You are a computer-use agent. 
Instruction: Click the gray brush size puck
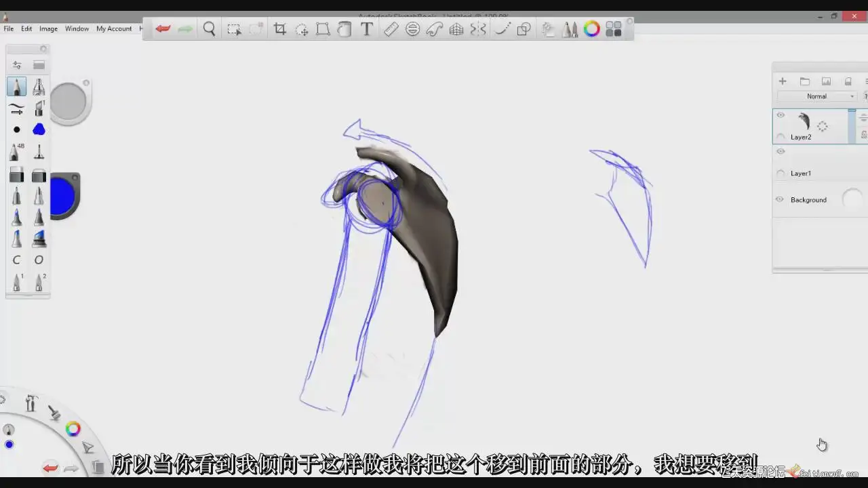coord(68,102)
